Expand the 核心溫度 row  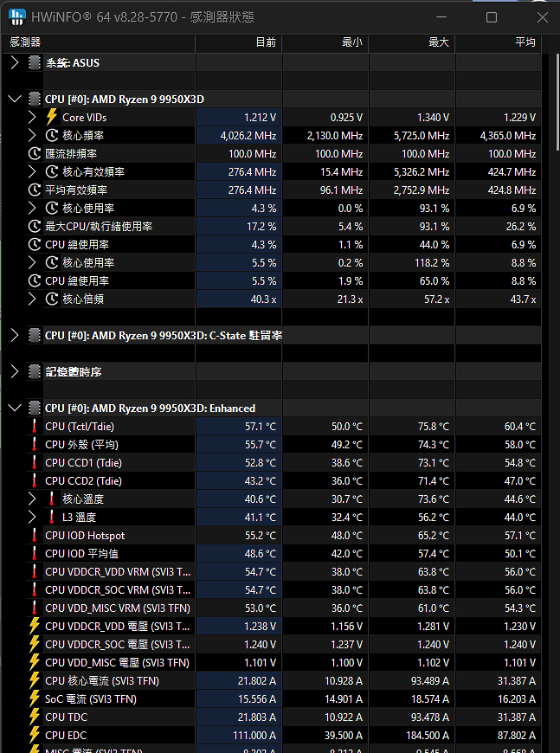[x=32, y=499]
